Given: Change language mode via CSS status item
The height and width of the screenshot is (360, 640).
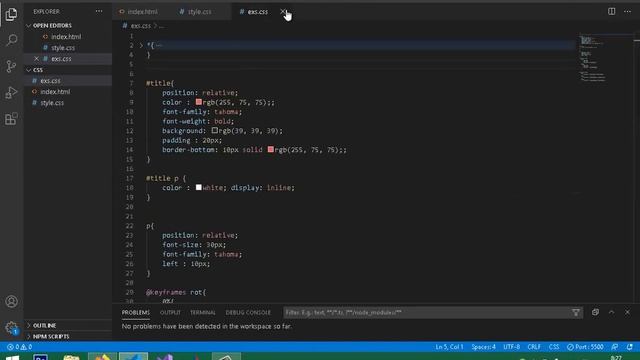Looking at the screenshot, I should pyautogui.click(x=554, y=347).
